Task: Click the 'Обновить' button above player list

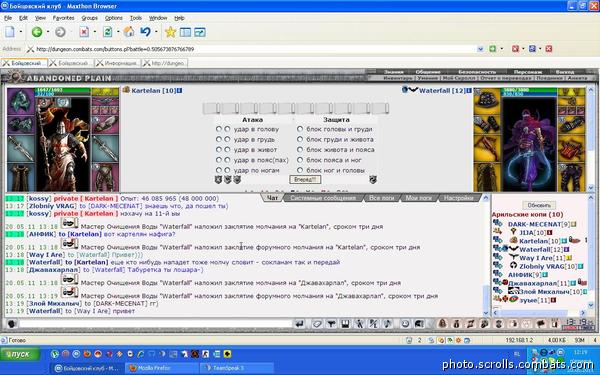Action: coord(539,205)
